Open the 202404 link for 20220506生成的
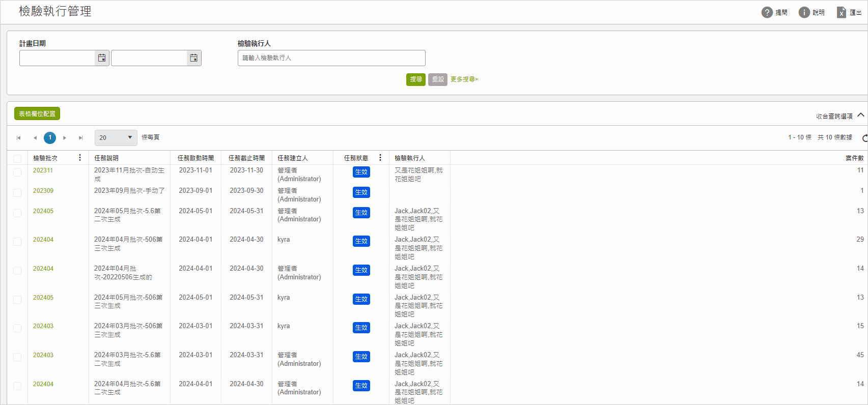868x405 pixels. (x=43, y=269)
